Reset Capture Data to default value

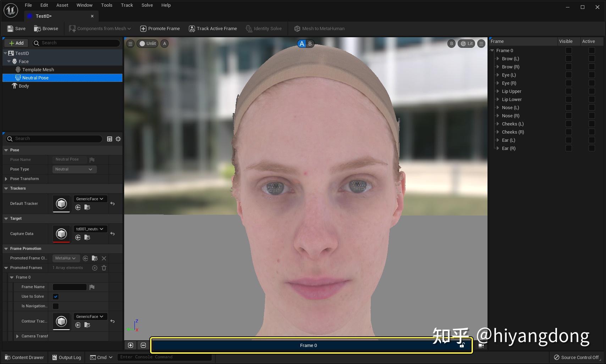[112, 234]
